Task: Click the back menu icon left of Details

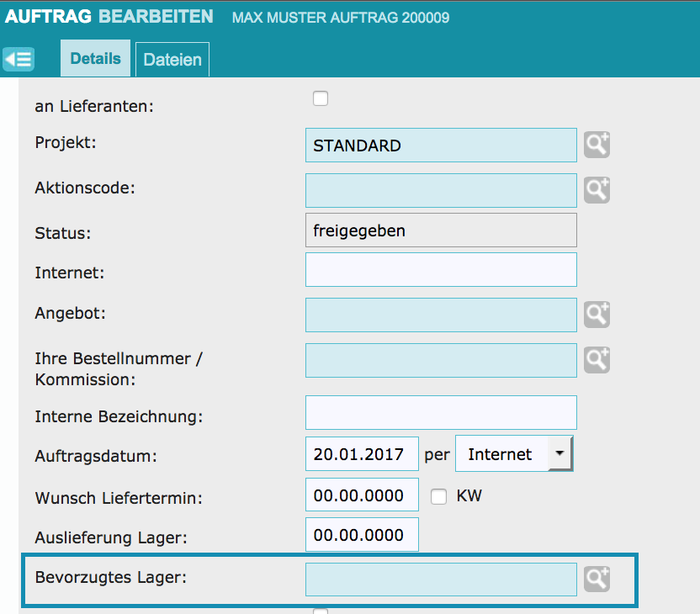Action: click(19, 59)
